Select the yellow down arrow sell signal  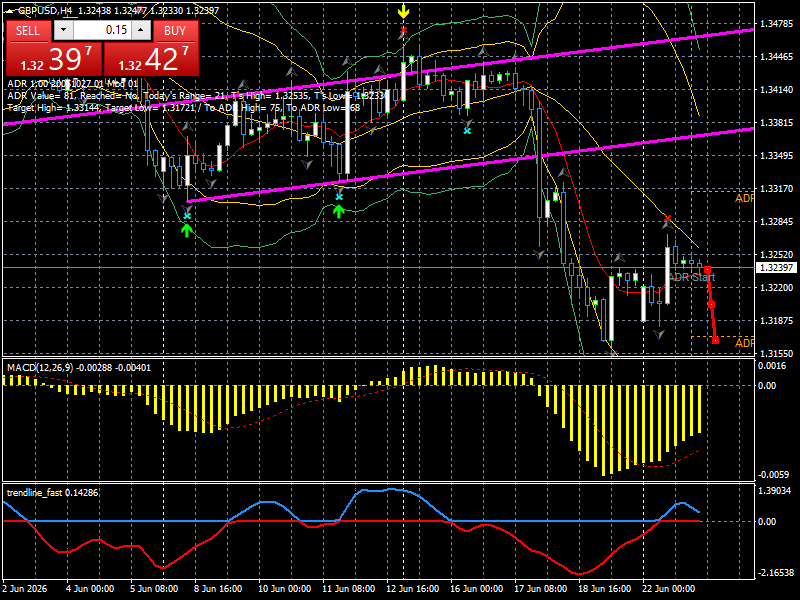(404, 12)
